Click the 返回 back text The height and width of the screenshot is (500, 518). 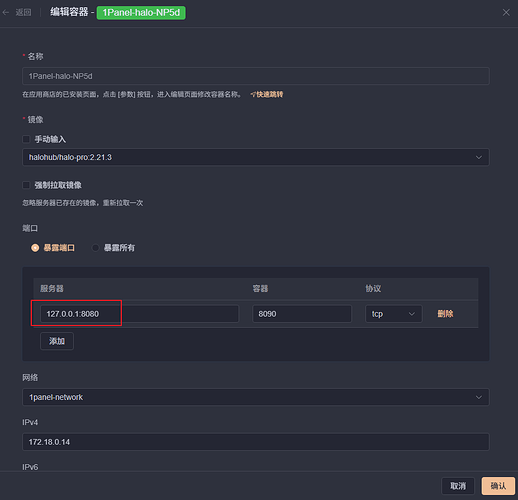(23, 13)
